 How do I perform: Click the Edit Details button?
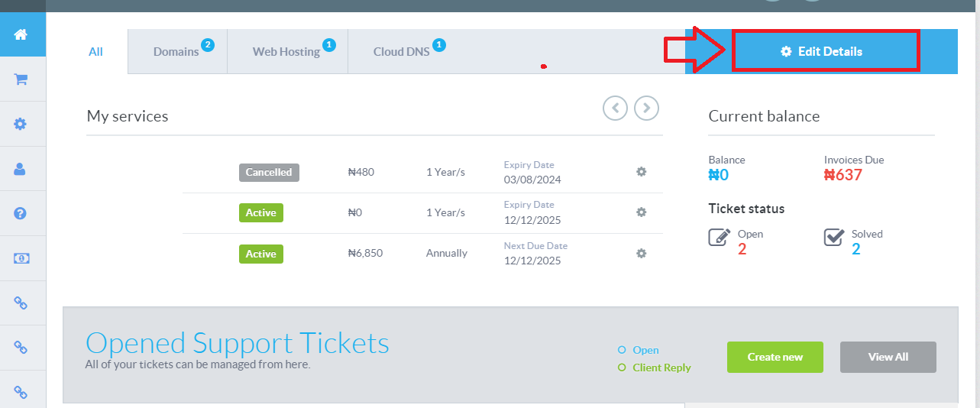pyautogui.click(x=825, y=52)
